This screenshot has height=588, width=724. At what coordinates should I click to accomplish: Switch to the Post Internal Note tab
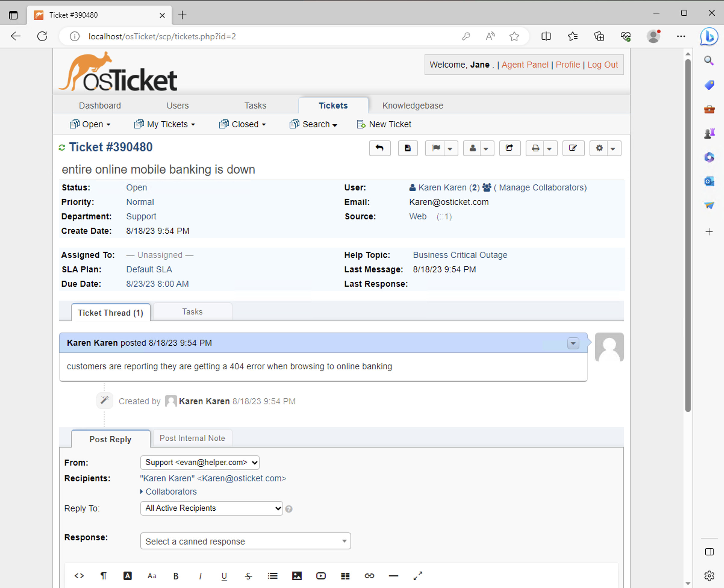point(192,438)
